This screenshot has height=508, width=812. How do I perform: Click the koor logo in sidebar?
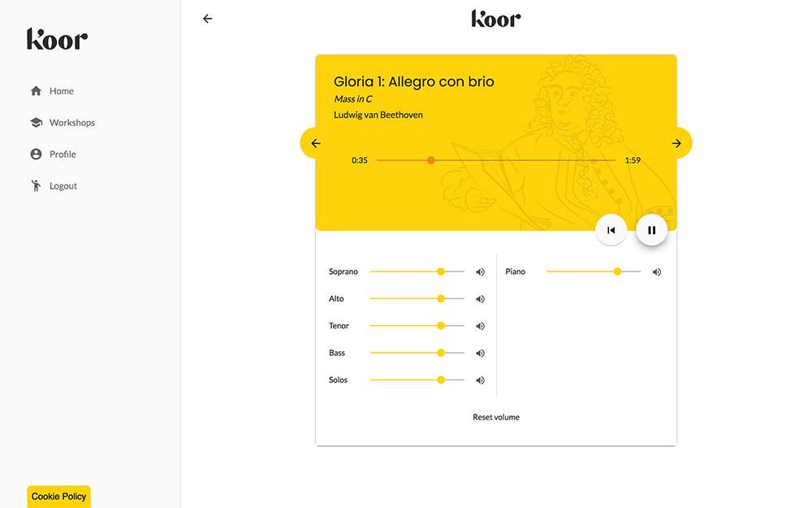click(x=57, y=39)
